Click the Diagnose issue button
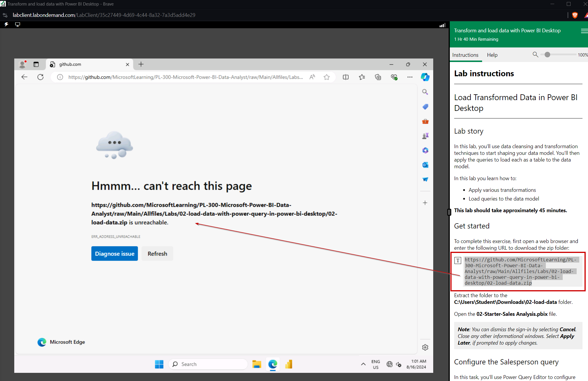Screen dimensions: 588x381 point(115,254)
